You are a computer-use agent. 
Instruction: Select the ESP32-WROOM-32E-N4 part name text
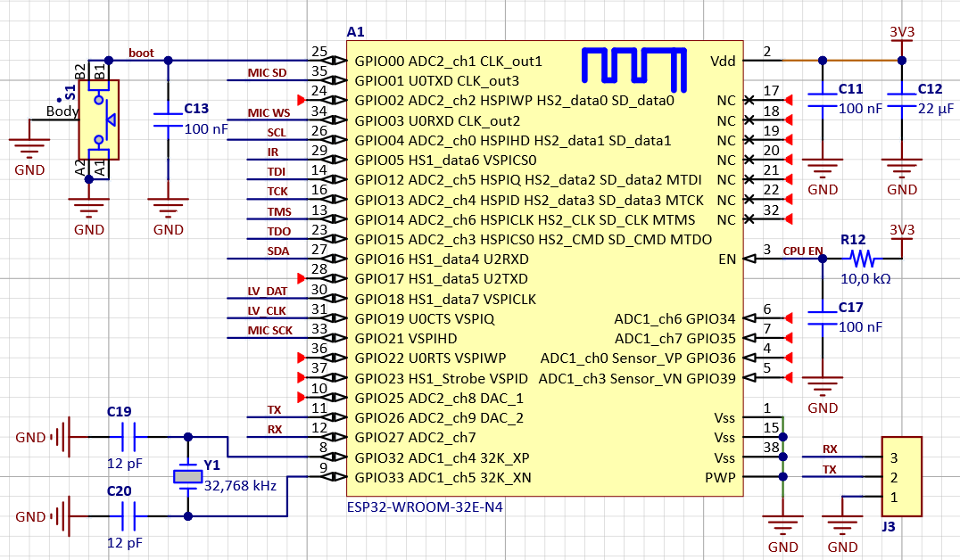[x=425, y=506]
